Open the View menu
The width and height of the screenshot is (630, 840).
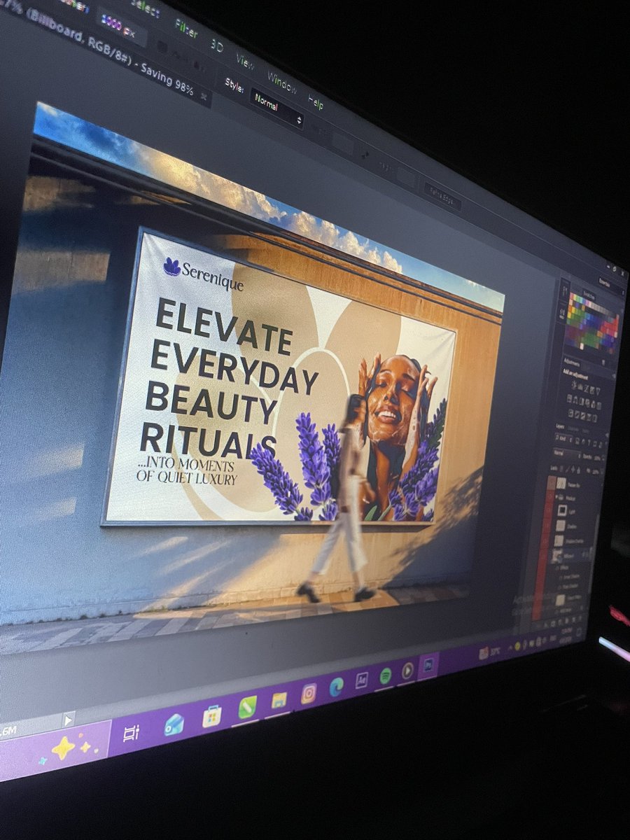click(x=244, y=61)
